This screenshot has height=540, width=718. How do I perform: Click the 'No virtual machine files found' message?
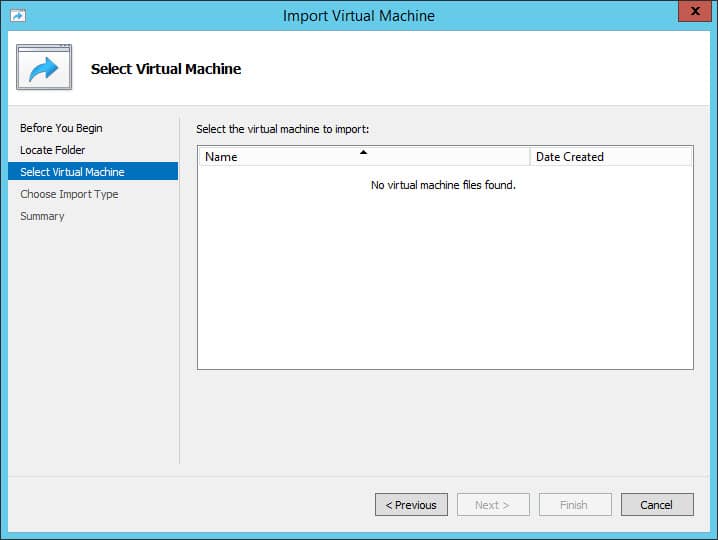click(x=443, y=185)
